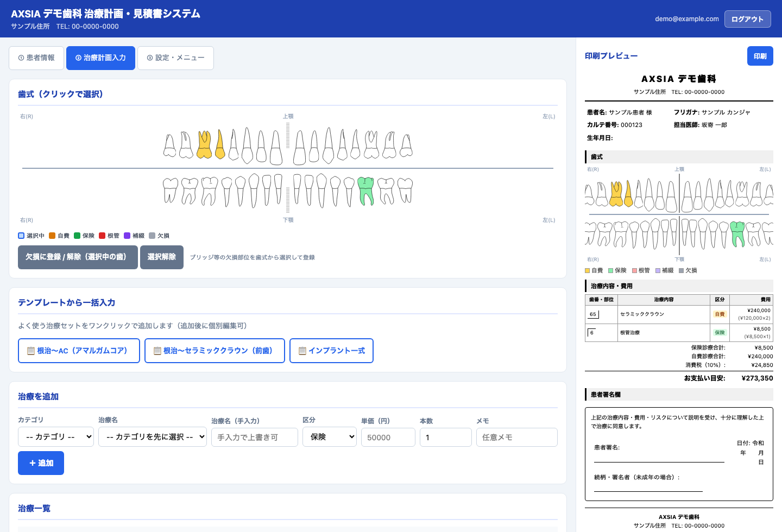The width and height of the screenshot is (782, 532).
Task: Apply the インプラント一式 template
Action: [331, 351]
